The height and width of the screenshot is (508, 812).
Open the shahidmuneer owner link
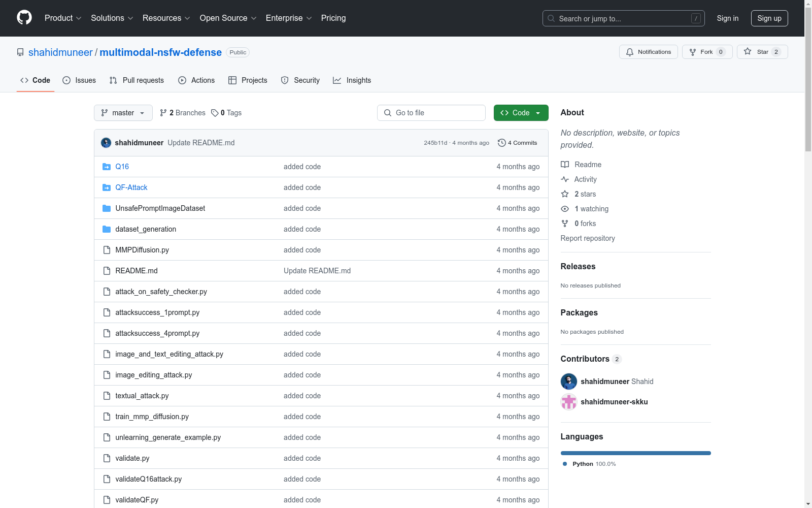(x=60, y=52)
